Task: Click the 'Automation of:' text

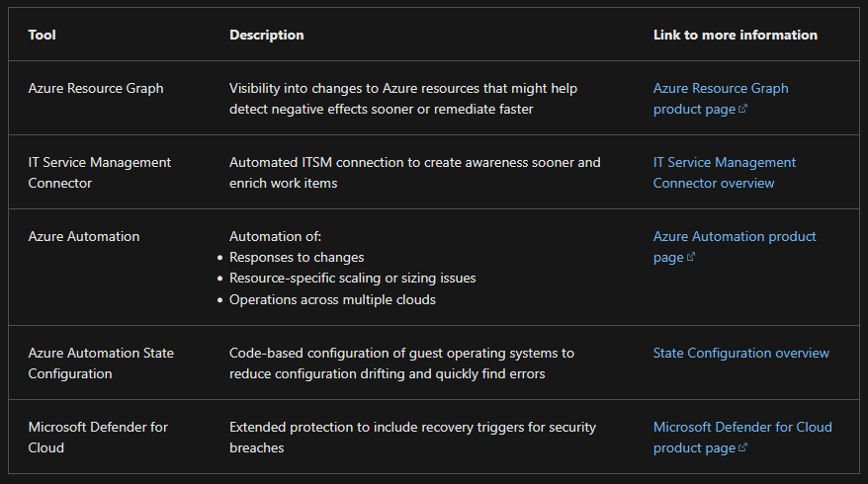Action: (275, 236)
